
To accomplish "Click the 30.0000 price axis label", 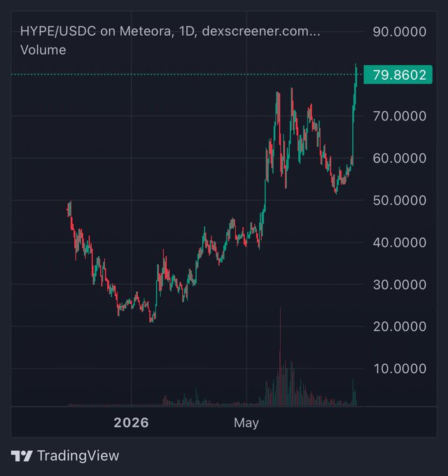I will pyautogui.click(x=400, y=285).
